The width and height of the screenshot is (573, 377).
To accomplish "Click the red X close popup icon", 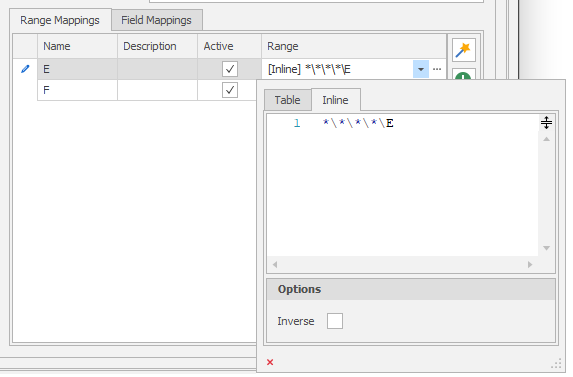I will click(x=270, y=362).
